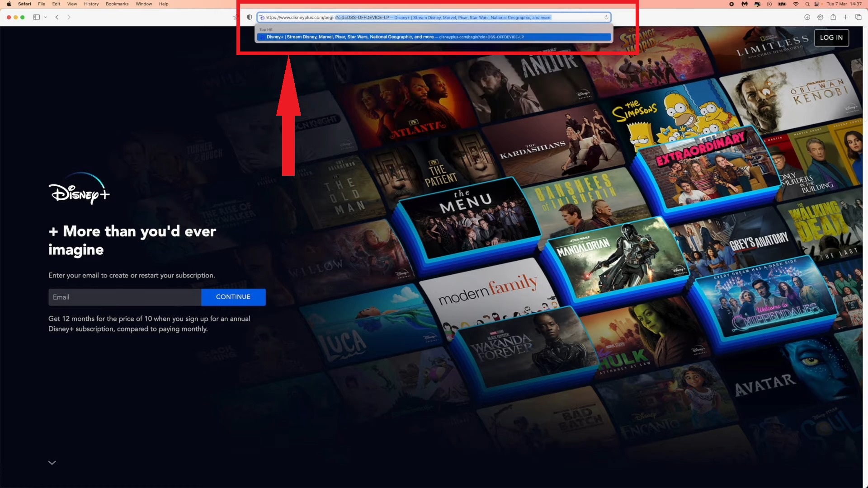Viewport: 868px width, 488px height.
Task: Open the Bookmarks menu
Action: (117, 4)
